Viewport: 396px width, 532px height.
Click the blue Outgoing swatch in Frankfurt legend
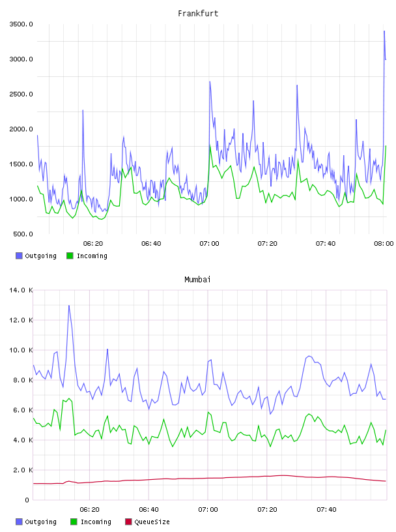pyautogui.click(x=19, y=256)
